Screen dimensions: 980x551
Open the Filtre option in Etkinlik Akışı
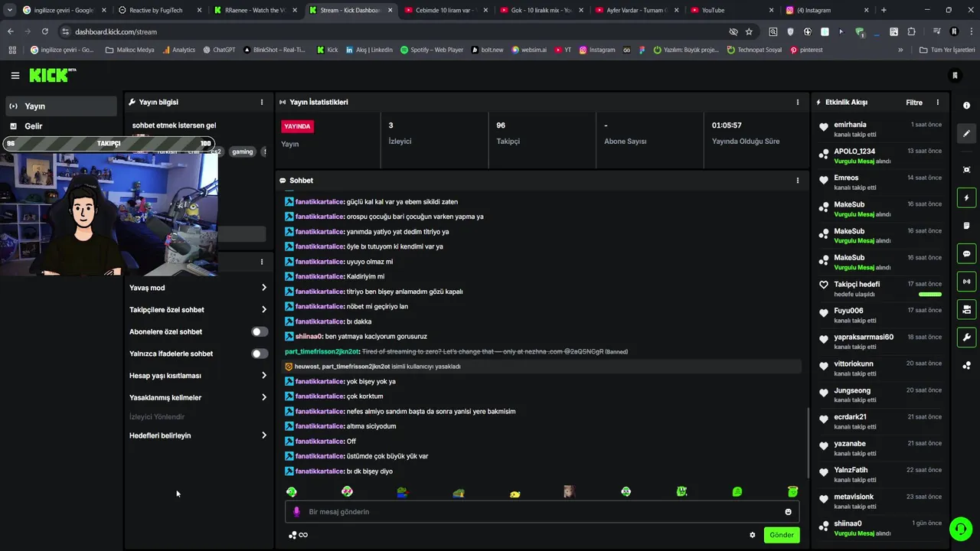[x=914, y=103]
